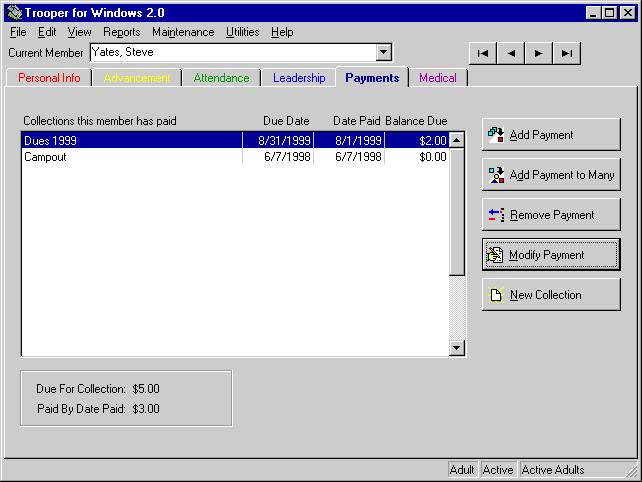Click the Trooper application title bar icon
Screen dimensions: 642x482
14,13
